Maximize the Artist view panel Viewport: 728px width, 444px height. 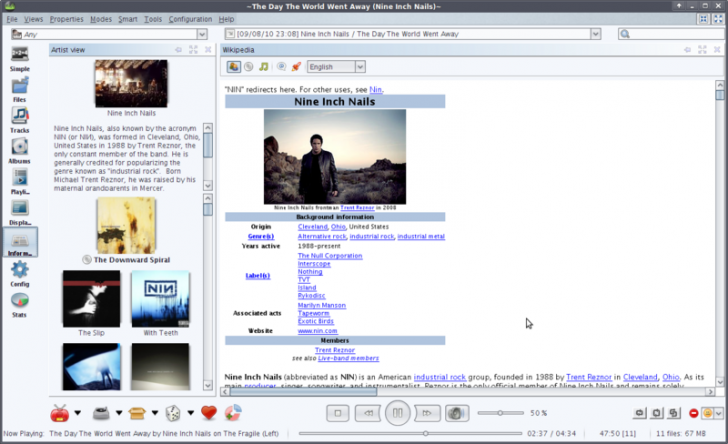pyautogui.click(x=193, y=50)
